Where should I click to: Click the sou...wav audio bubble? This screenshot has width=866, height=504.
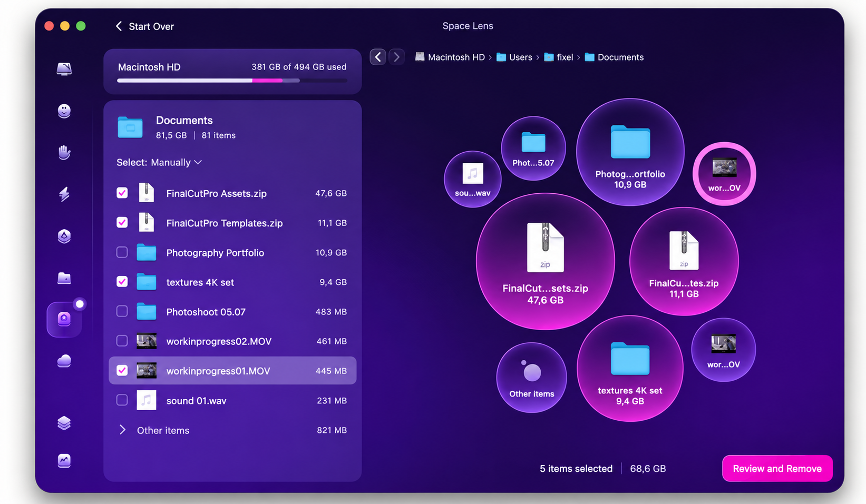473,179
